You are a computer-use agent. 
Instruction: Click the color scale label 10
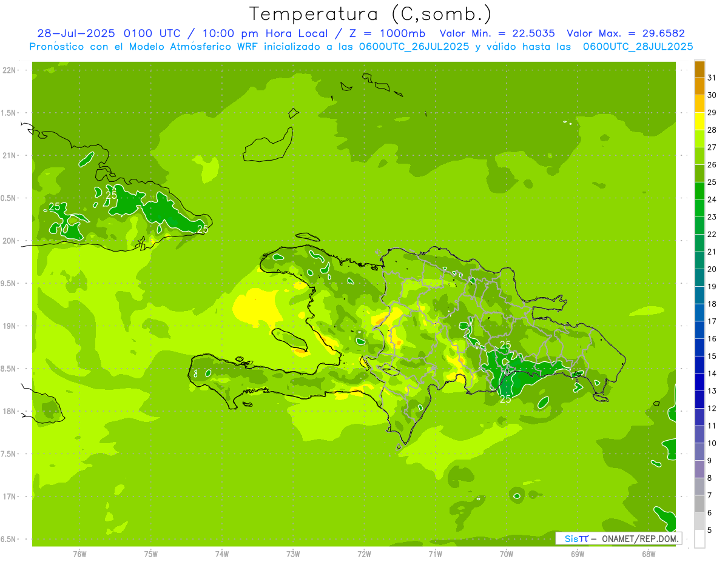pos(712,443)
